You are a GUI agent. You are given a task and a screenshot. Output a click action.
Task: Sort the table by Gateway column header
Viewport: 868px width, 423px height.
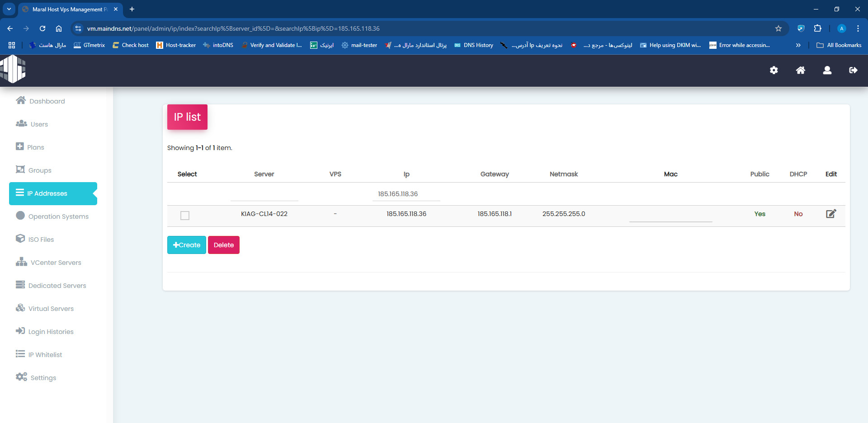(x=494, y=174)
